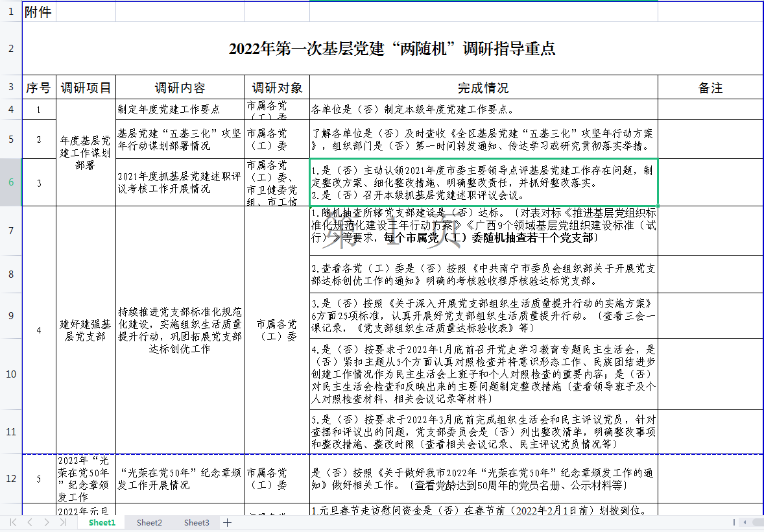Image resolution: width=764 pixels, height=532 pixels.
Task: Select the cell 制定年度党建工作要点
Action: (180, 109)
